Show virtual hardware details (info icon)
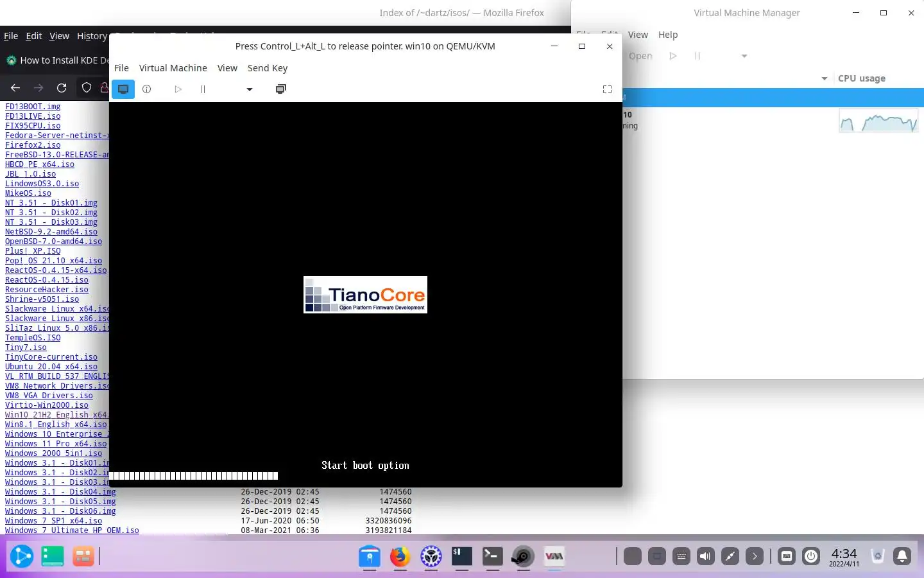This screenshot has height=578, width=924. pos(147,89)
